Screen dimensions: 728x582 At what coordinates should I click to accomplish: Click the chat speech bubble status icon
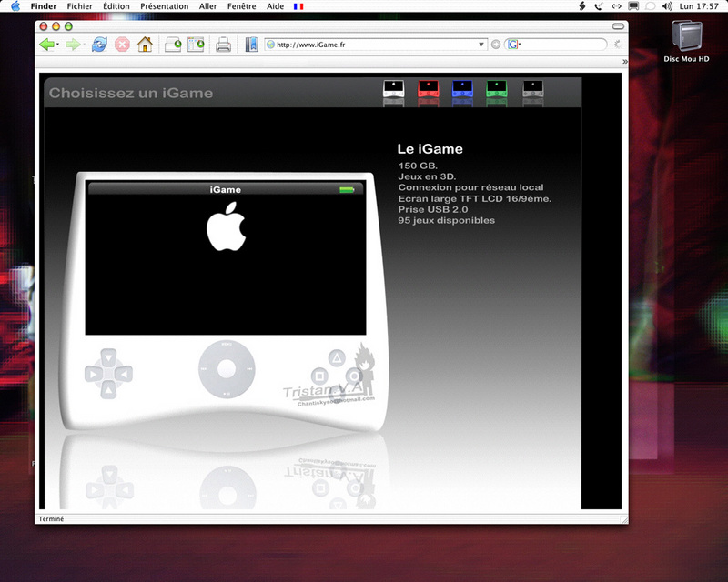point(651,6)
